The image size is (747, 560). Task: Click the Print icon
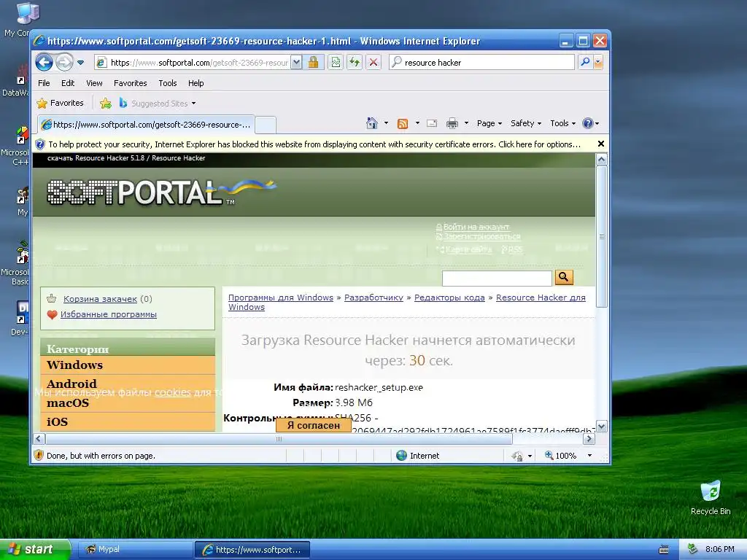(452, 123)
